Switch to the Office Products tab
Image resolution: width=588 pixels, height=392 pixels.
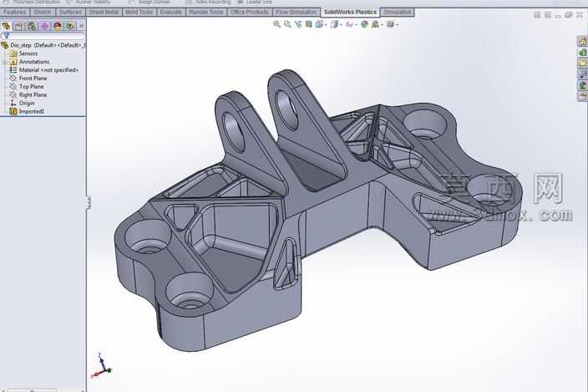click(x=250, y=12)
